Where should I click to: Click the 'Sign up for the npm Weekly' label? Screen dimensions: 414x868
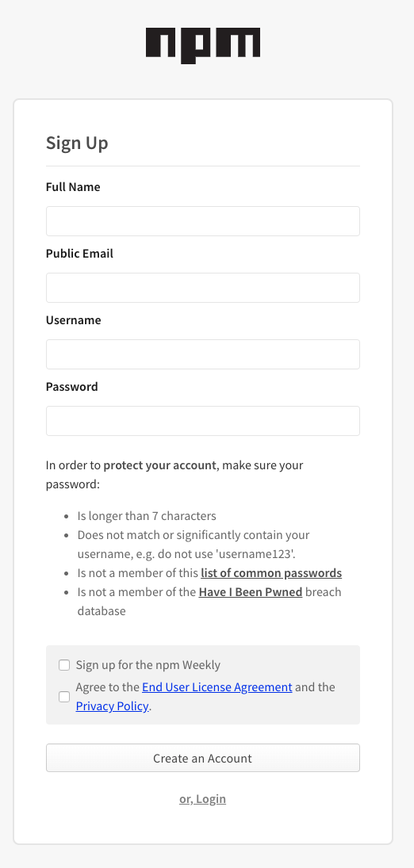pyautogui.click(x=148, y=665)
